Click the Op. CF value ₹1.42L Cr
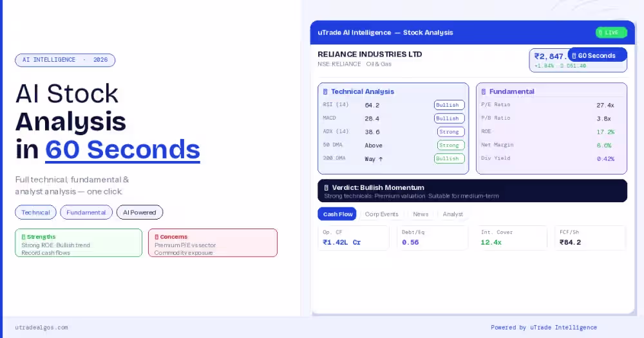The height and width of the screenshot is (338, 644). 342,242
